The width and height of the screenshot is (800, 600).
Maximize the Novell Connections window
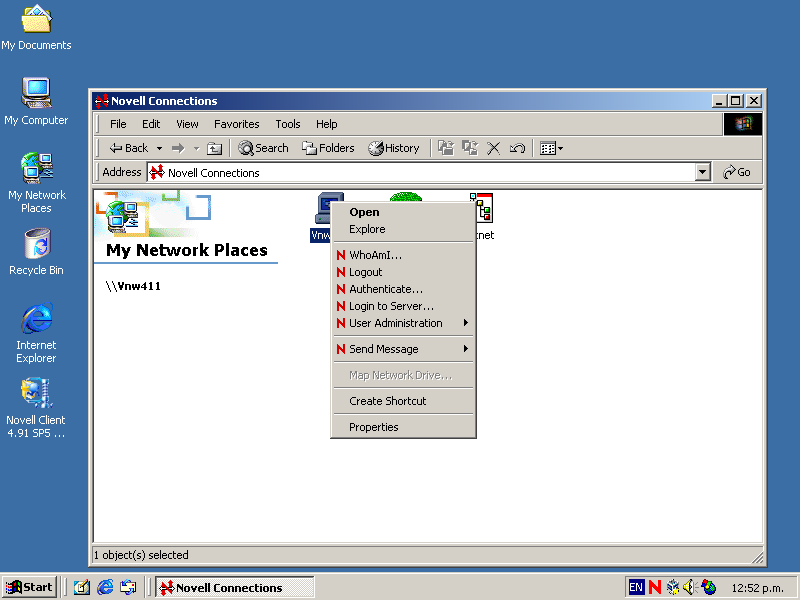(x=736, y=101)
